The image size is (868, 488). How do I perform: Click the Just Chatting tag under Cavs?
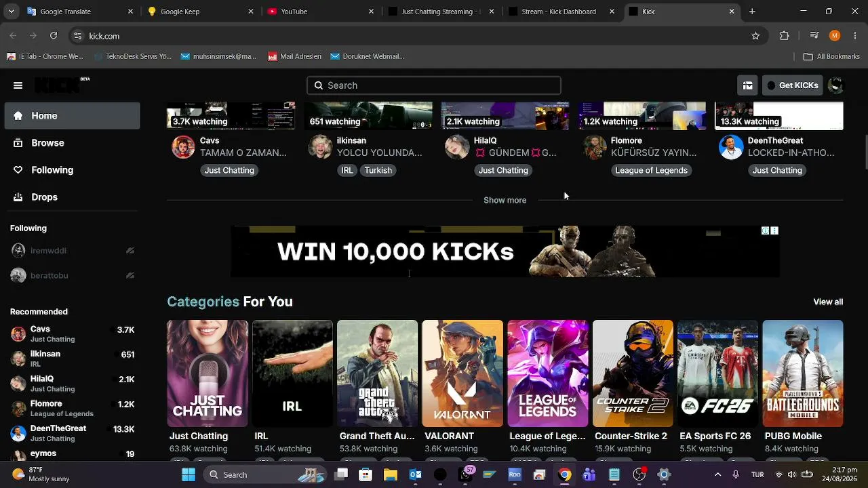point(229,170)
